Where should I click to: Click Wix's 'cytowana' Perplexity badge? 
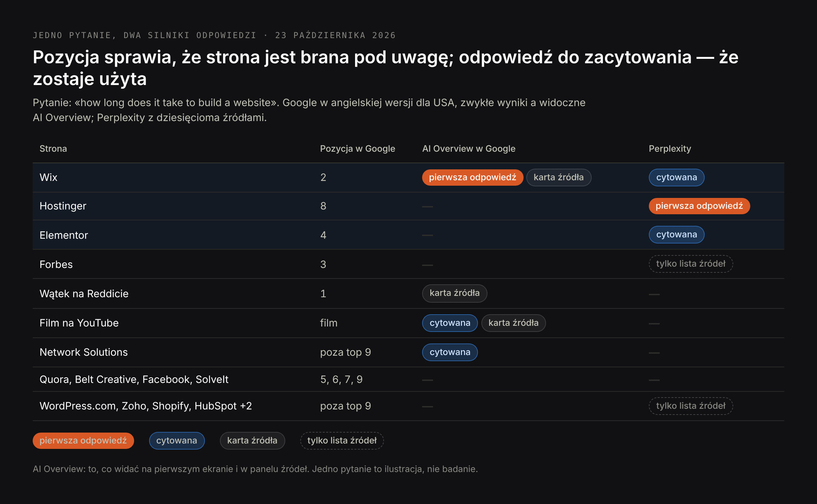676,177
